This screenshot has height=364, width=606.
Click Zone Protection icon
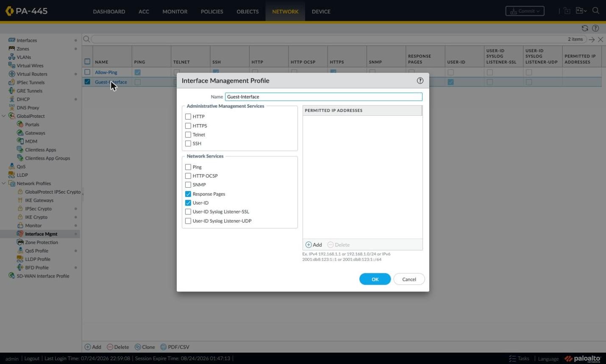tap(20, 242)
